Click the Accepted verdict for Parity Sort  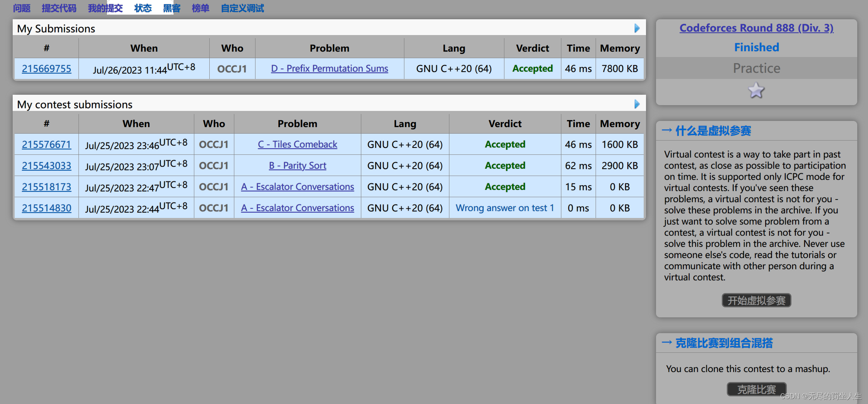click(505, 166)
